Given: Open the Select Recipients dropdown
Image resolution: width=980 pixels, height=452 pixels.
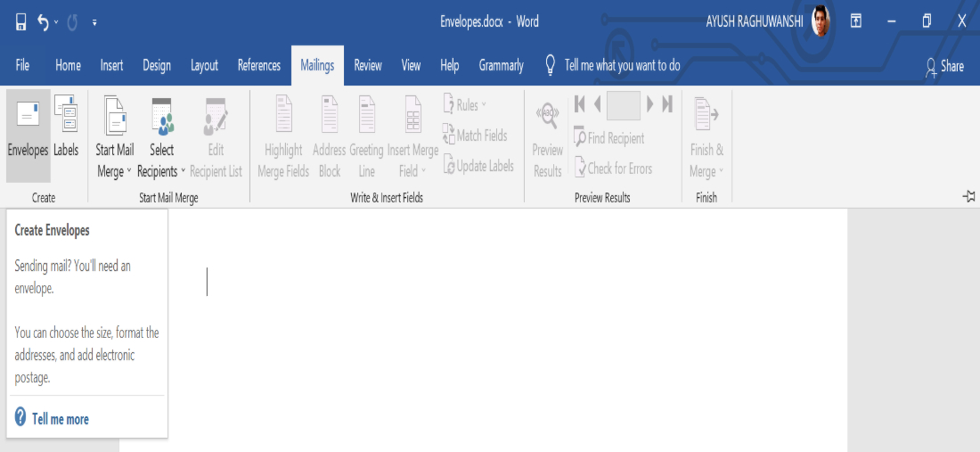Looking at the screenshot, I should tap(162, 135).
